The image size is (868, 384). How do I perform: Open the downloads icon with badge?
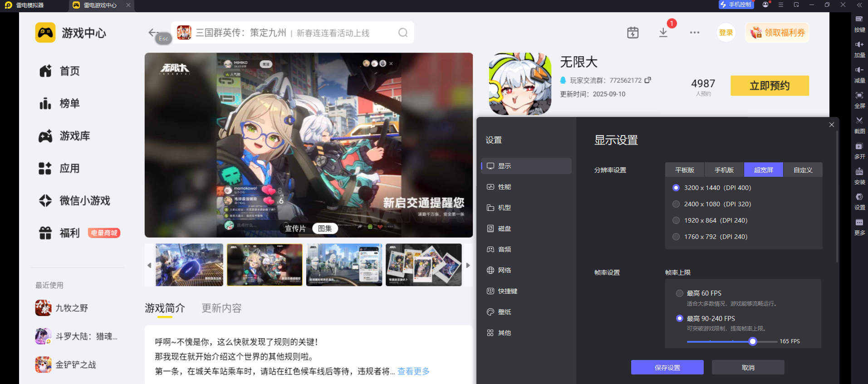[x=663, y=33]
